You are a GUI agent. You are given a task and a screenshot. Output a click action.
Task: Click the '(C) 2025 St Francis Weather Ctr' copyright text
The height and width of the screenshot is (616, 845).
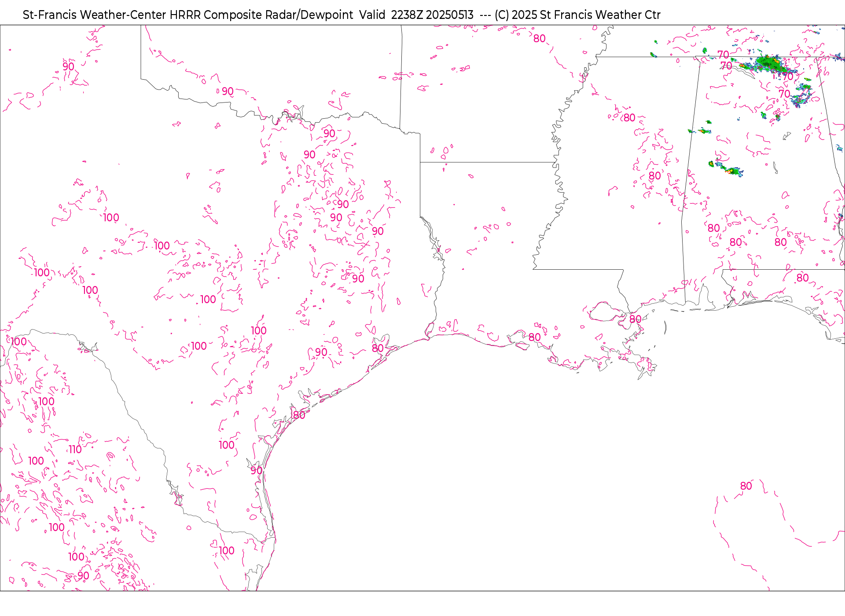point(577,15)
